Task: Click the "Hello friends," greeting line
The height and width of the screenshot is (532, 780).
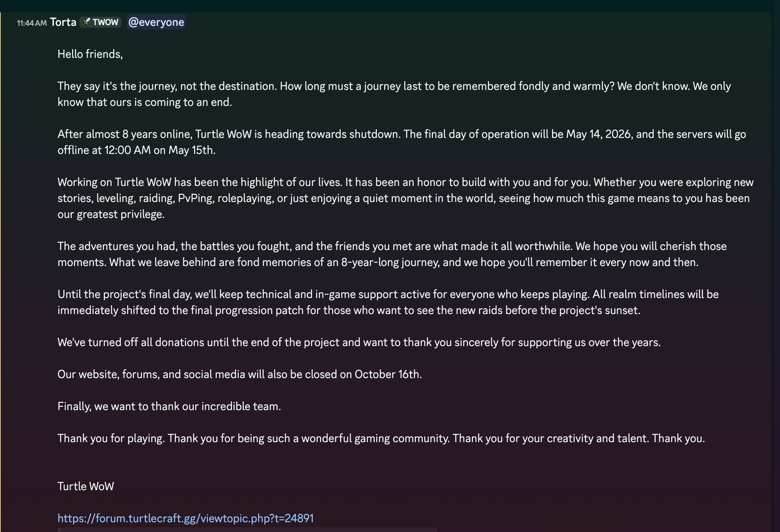Action: (90, 54)
